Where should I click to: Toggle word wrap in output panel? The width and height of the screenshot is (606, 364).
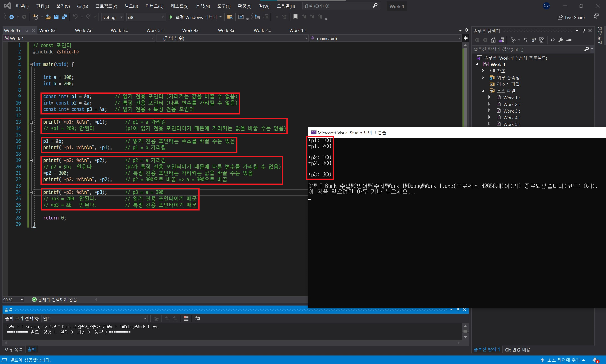[x=197, y=318]
